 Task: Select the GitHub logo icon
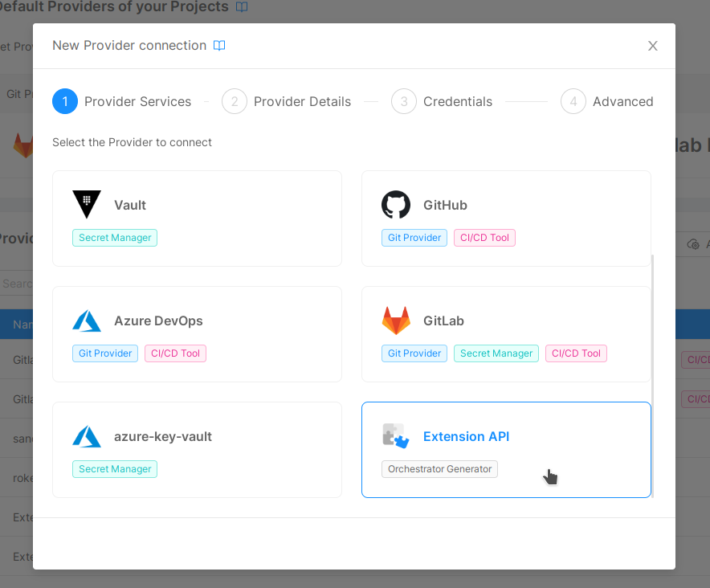pyautogui.click(x=396, y=204)
